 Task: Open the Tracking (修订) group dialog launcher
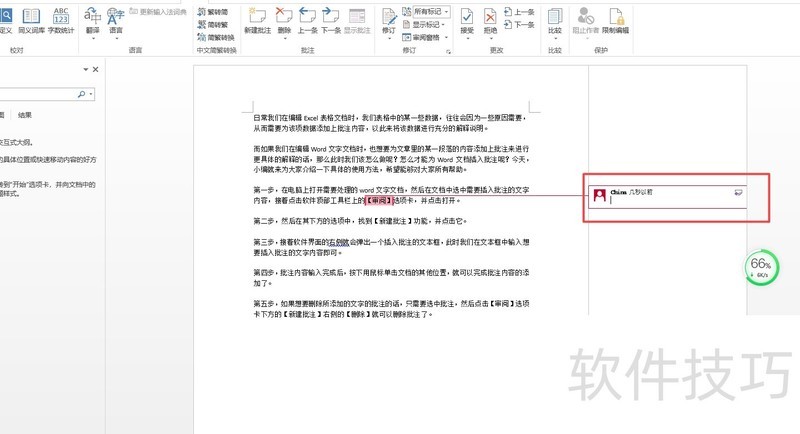[448, 52]
